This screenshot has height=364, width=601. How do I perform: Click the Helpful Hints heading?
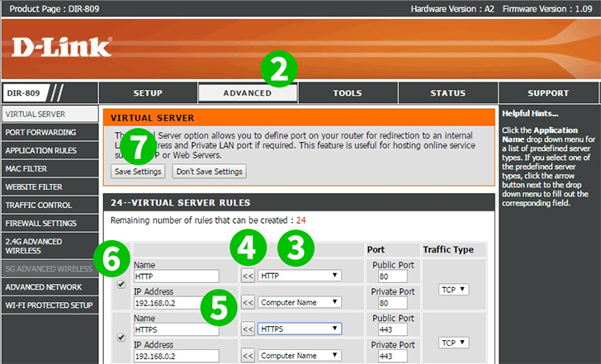[x=530, y=113]
